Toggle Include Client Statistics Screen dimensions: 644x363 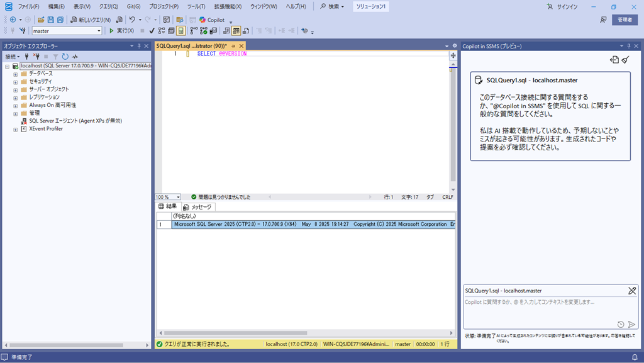(213, 31)
